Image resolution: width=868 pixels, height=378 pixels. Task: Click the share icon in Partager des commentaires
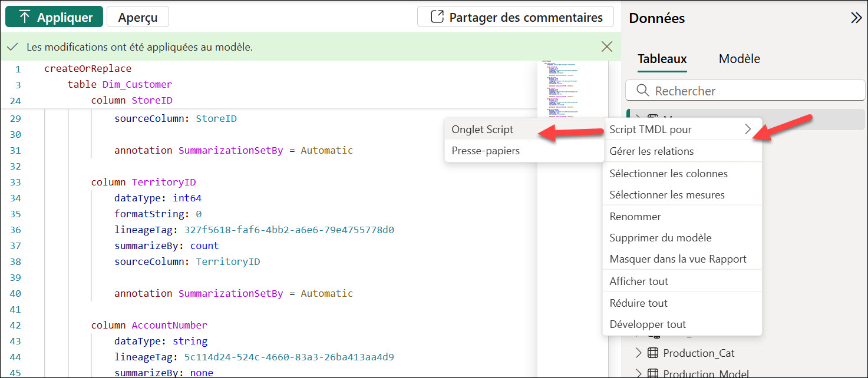437,17
